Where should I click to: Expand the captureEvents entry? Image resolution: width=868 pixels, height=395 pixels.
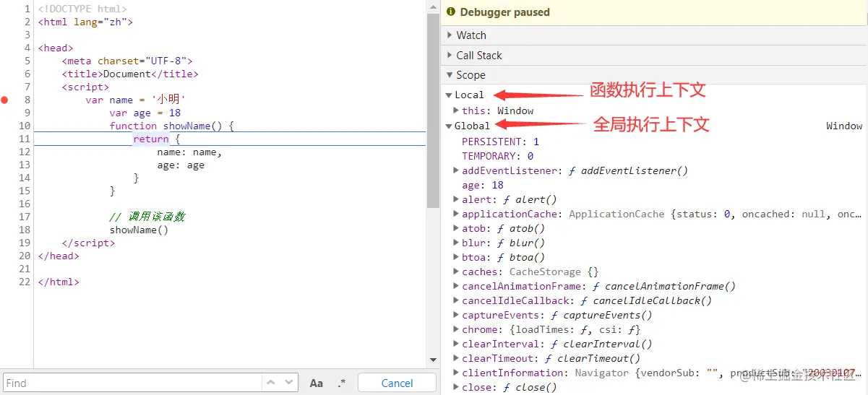tap(456, 315)
